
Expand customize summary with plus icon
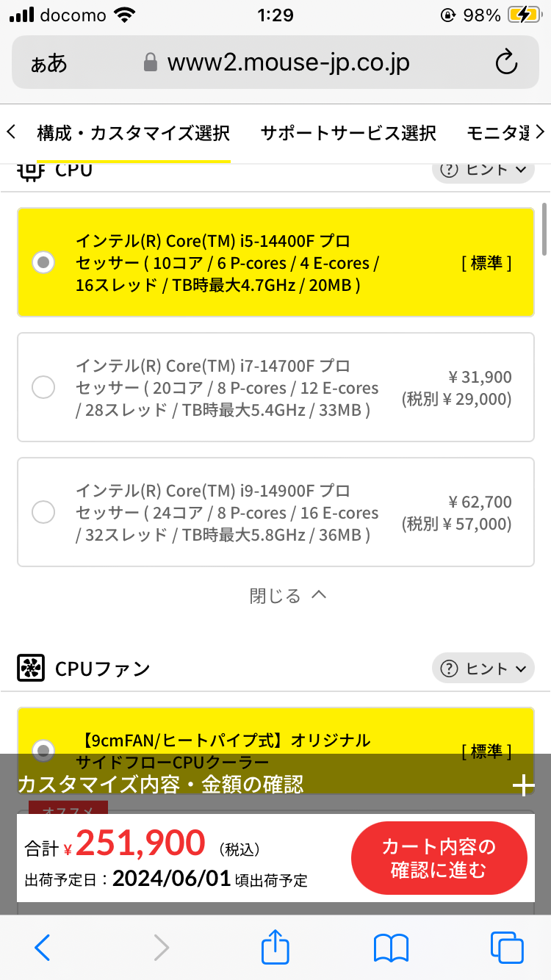pyautogui.click(x=523, y=786)
